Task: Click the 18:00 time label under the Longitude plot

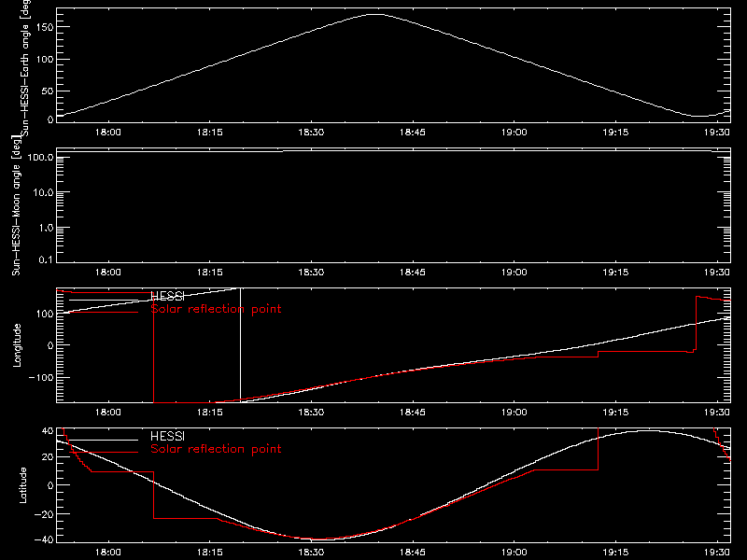Action: (x=108, y=413)
